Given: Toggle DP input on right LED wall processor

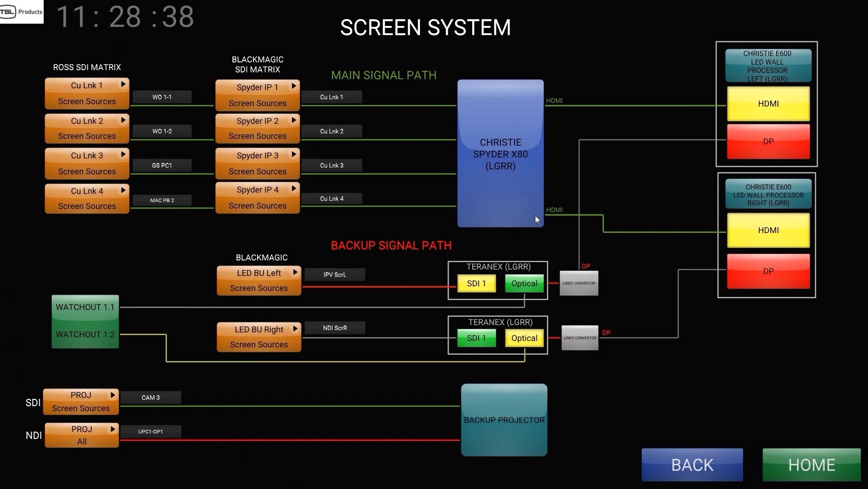Looking at the screenshot, I should [768, 271].
